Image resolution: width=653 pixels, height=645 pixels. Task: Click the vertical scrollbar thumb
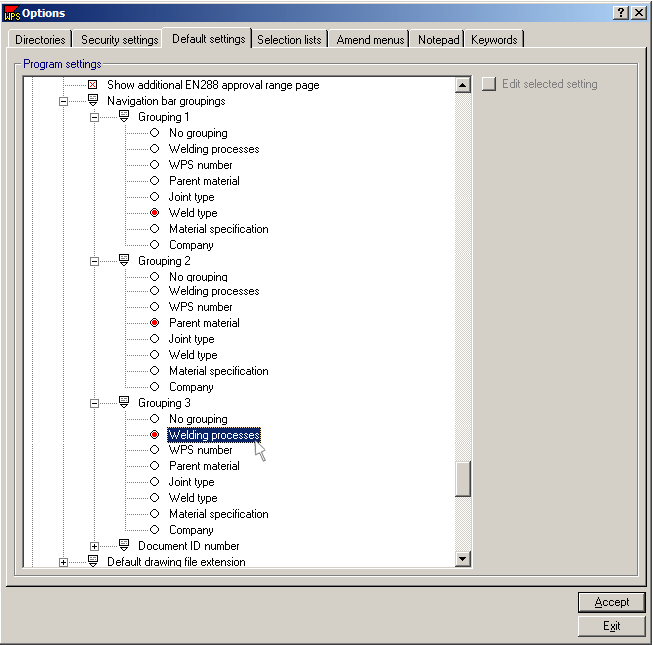(x=463, y=479)
